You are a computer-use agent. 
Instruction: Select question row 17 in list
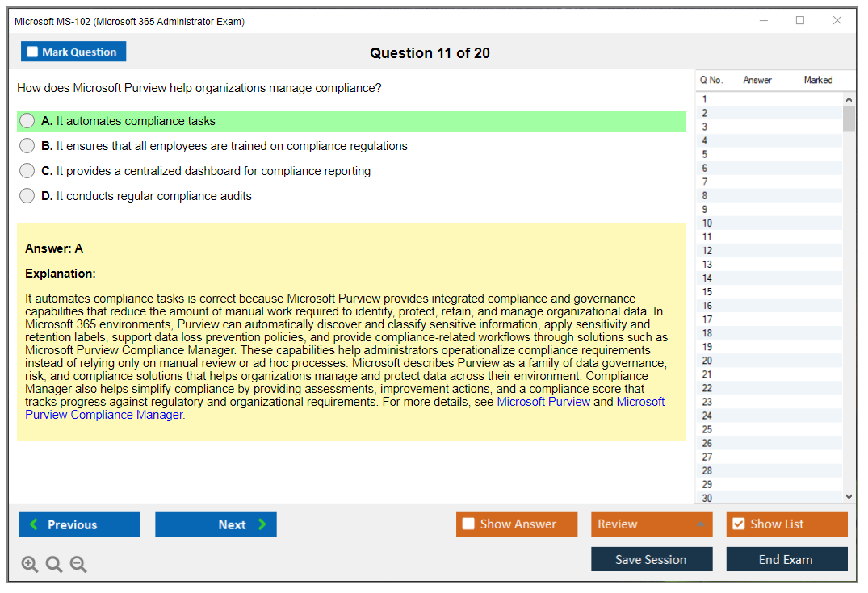click(769, 319)
